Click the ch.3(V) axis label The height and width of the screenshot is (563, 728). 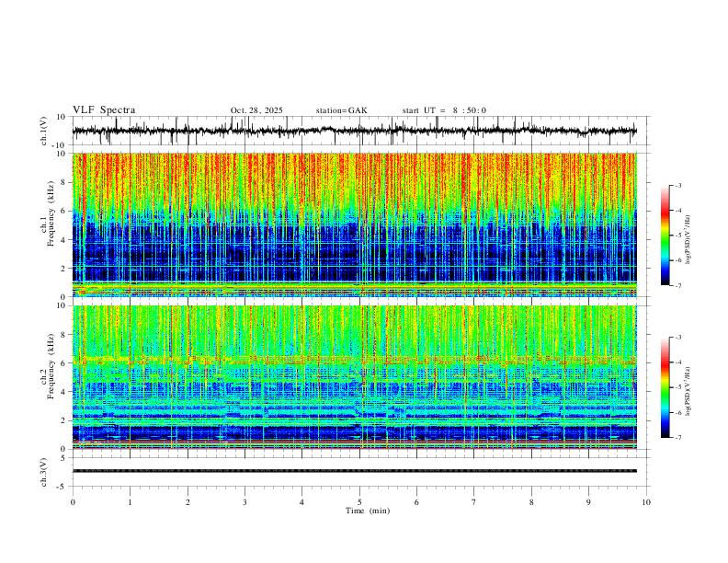click(43, 472)
